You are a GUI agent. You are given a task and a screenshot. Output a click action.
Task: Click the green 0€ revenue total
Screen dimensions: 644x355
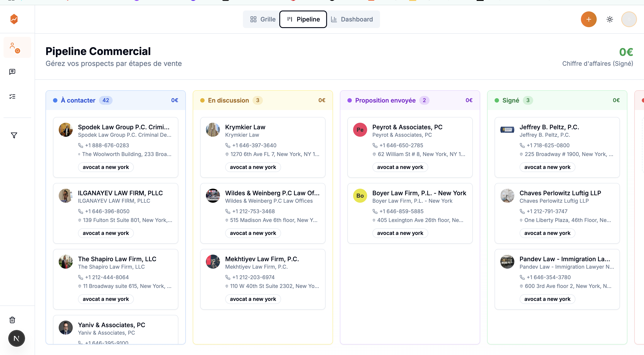626,52
